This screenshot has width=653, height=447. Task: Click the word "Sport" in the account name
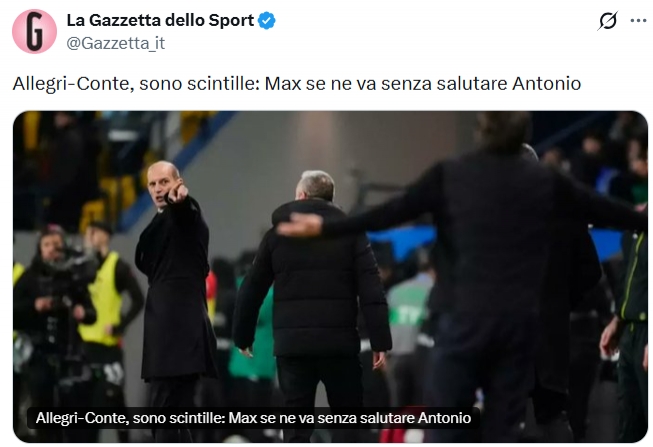[x=231, y=20]
